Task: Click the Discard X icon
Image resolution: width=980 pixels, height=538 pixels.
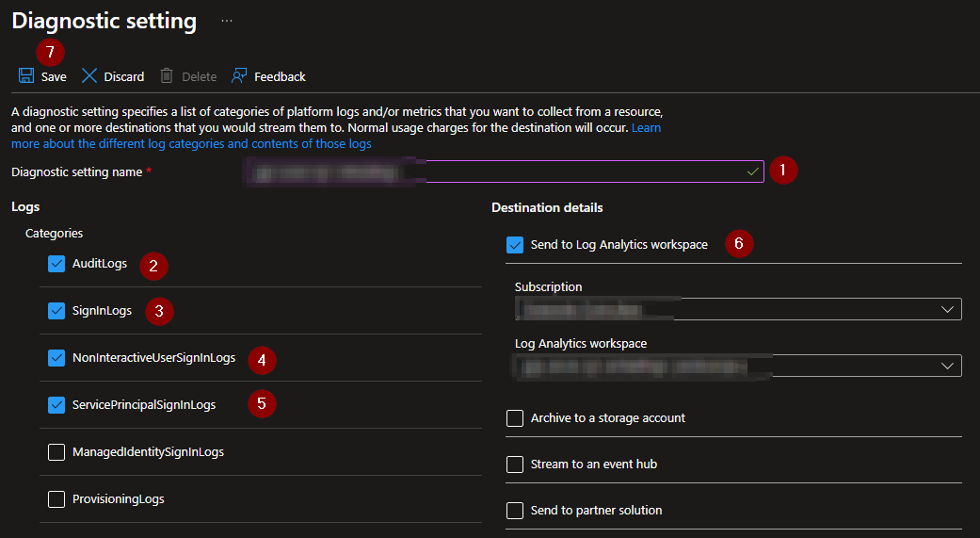Action: pos(89,76)
